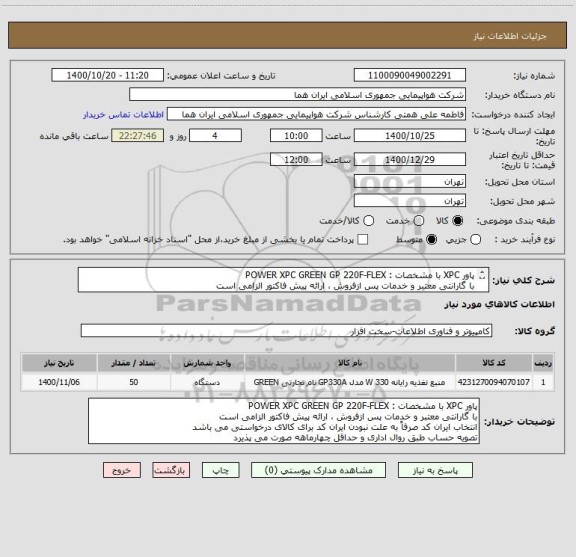Click the scroll arrows of شرح کلی نیاز box
576x557 pixels.
[x=482, y=275]
